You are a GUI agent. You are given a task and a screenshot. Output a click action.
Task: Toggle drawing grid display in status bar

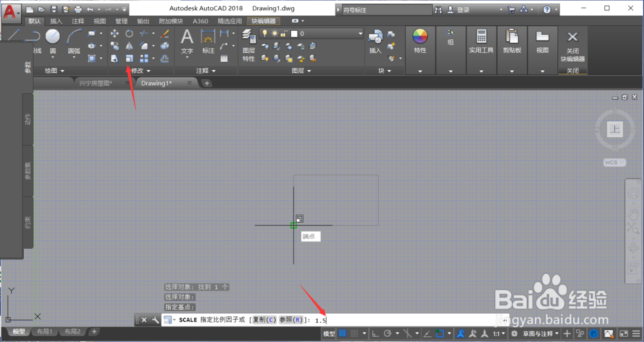tap(343, 334)
